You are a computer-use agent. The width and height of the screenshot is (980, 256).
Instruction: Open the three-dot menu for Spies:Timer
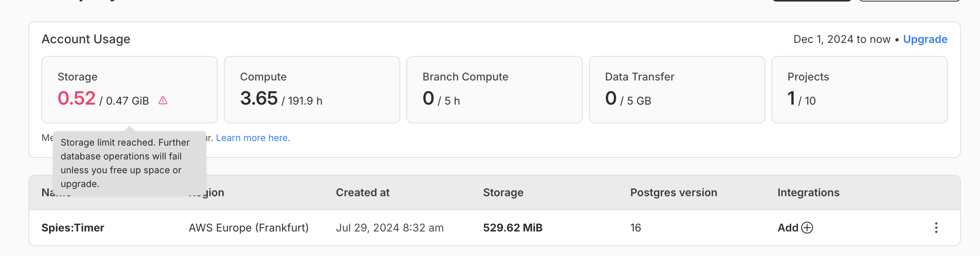point(936,228)
